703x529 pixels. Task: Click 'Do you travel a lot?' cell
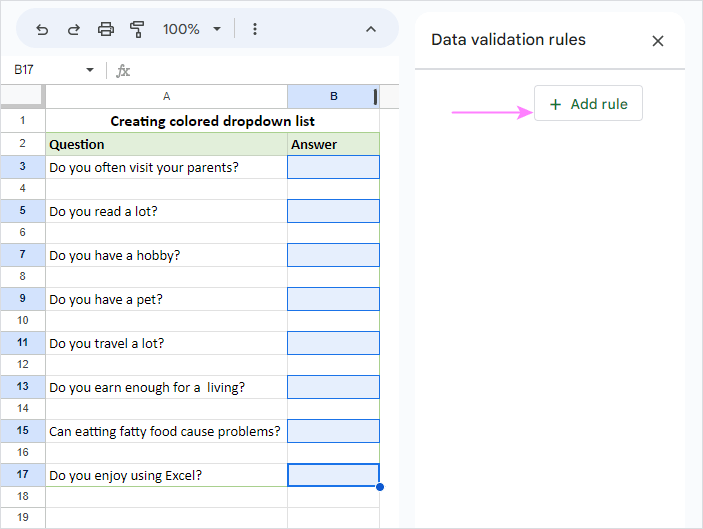pyautogui.click(x=166, y=343)
